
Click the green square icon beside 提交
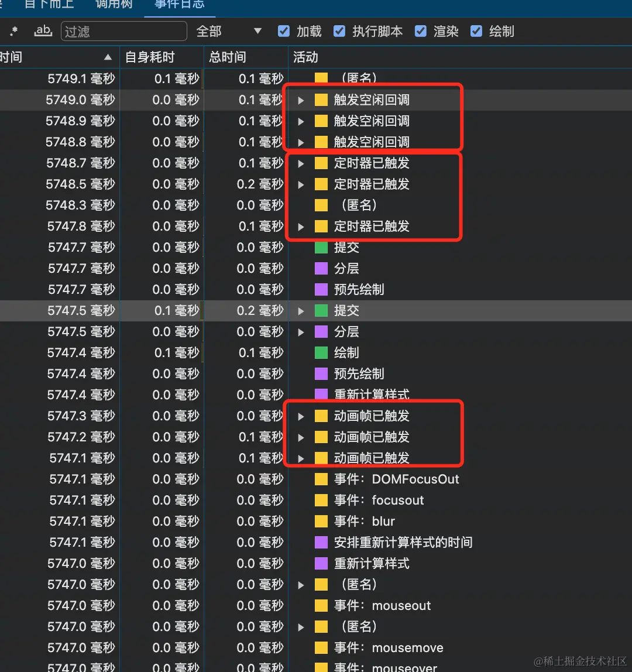(x=321, y=248)
